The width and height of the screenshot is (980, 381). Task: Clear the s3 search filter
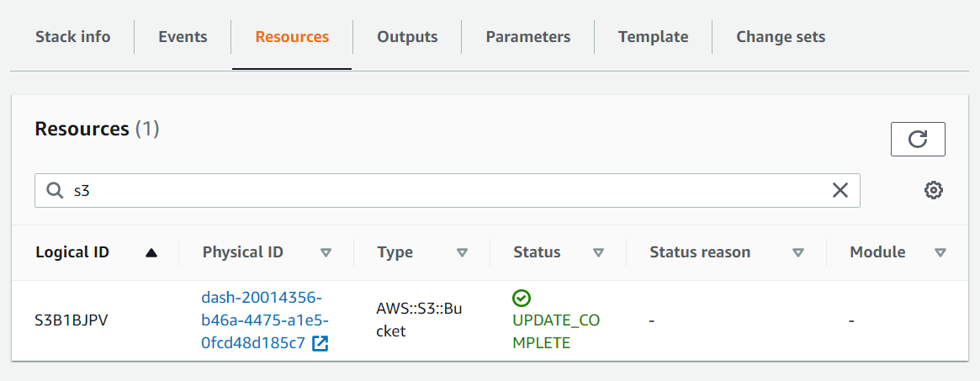(x=840, y=191)
